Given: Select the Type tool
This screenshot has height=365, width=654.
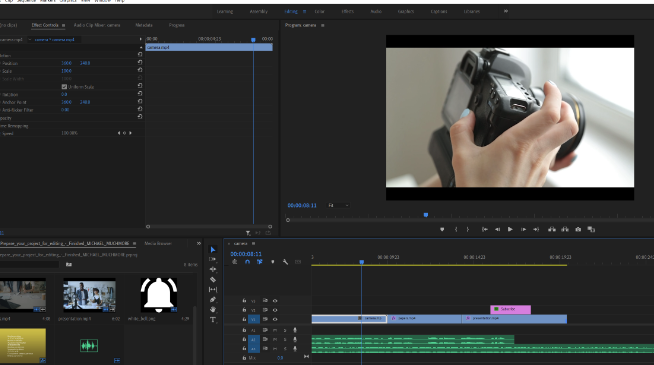Looking at the screenshot, I should coord(213,320).
